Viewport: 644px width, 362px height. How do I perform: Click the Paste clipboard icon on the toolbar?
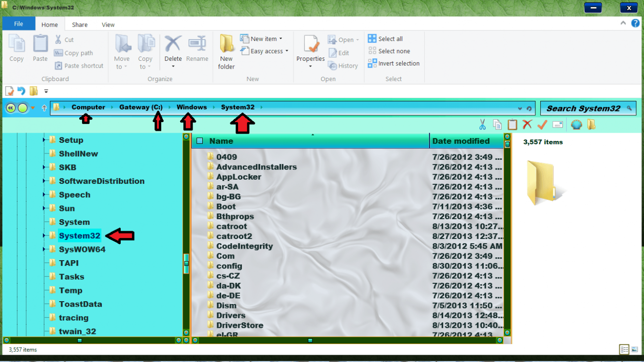(x=512, y=125)
